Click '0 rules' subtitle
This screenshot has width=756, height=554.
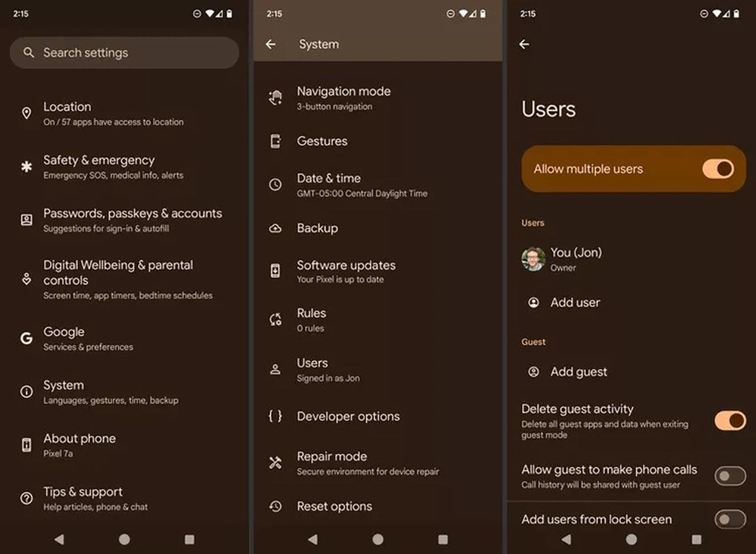[x=311, y=328]
